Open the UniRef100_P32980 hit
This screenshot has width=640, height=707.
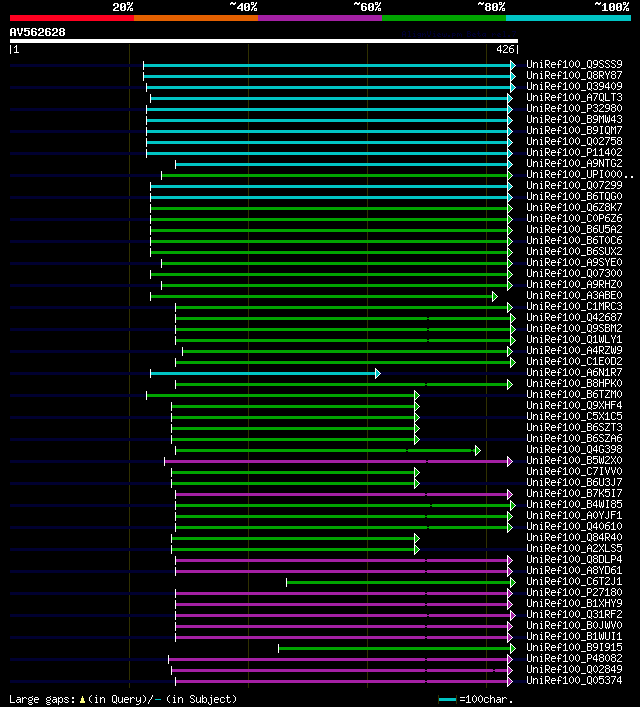[x=574, y=108]
